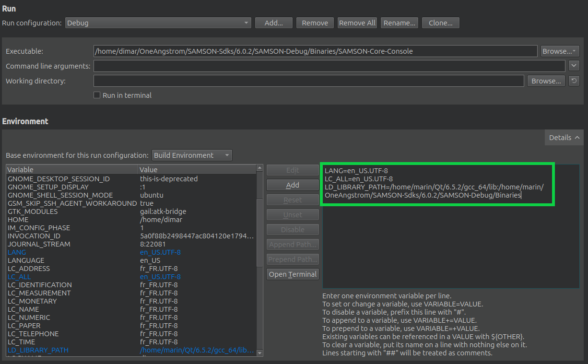Clone the current run configuration
Image resolution: width=588 pixels, height=364 pixels.
click(x=440, y=23)
